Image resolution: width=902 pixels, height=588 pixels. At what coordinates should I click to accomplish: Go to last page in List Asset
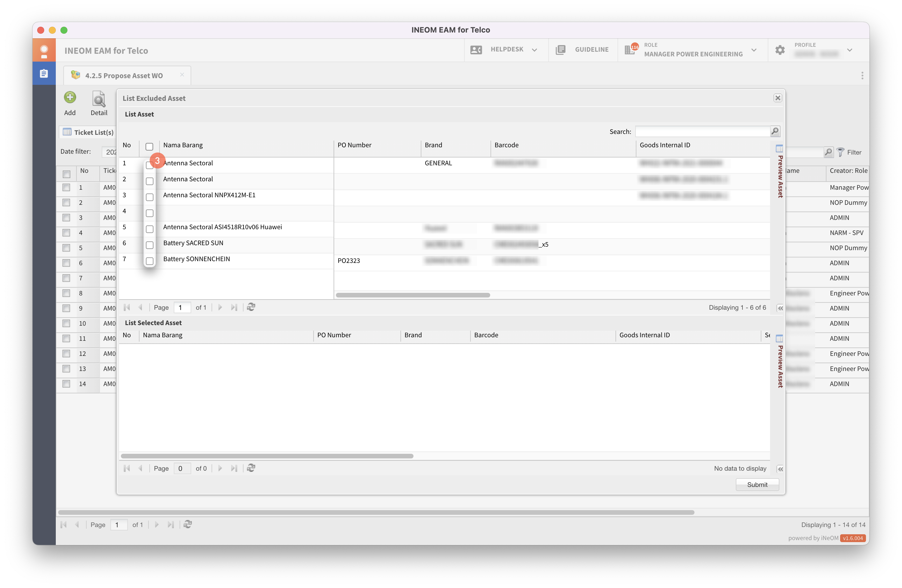(x=234, y=307)
